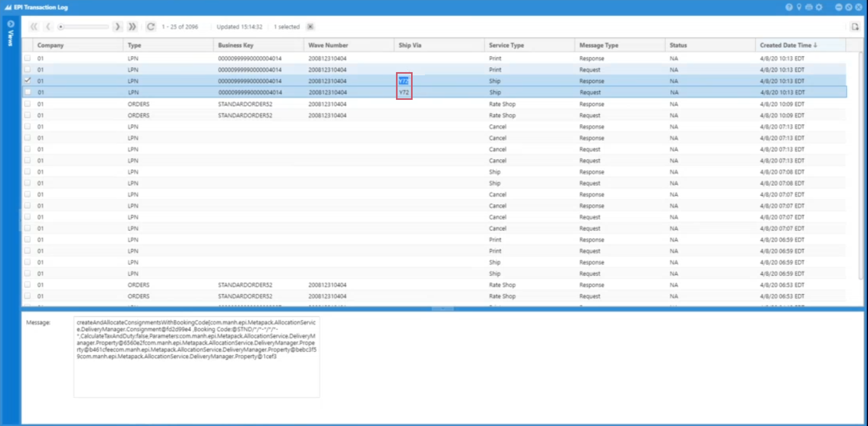Select Ship Via Y72 in the Request row
The width and height of the screenshot is (868, 426).
(x=404, y=92)
